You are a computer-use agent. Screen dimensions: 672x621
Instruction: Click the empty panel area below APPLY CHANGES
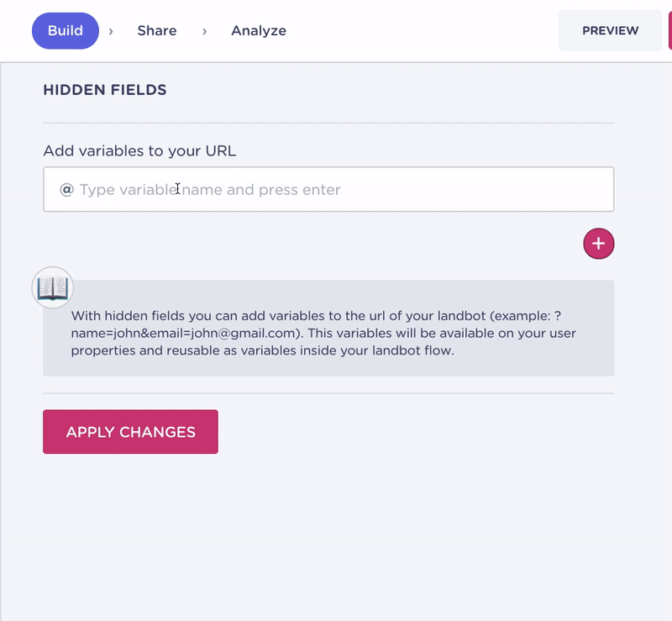click(x=328, y=536)
